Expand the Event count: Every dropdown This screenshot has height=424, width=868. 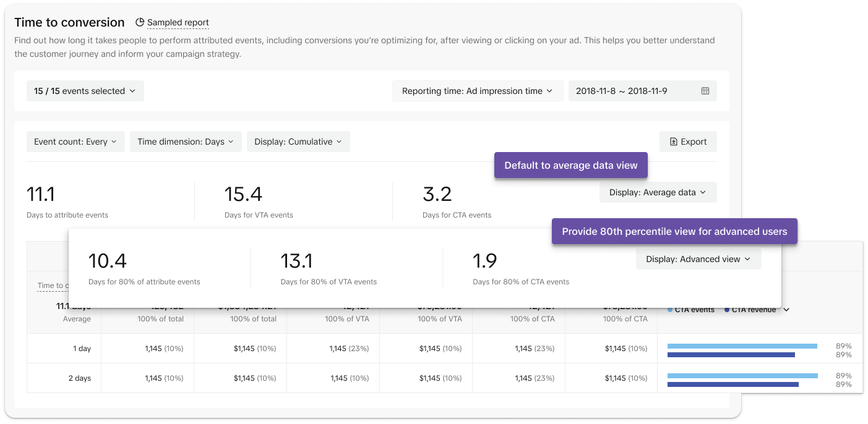pos(75,142)
